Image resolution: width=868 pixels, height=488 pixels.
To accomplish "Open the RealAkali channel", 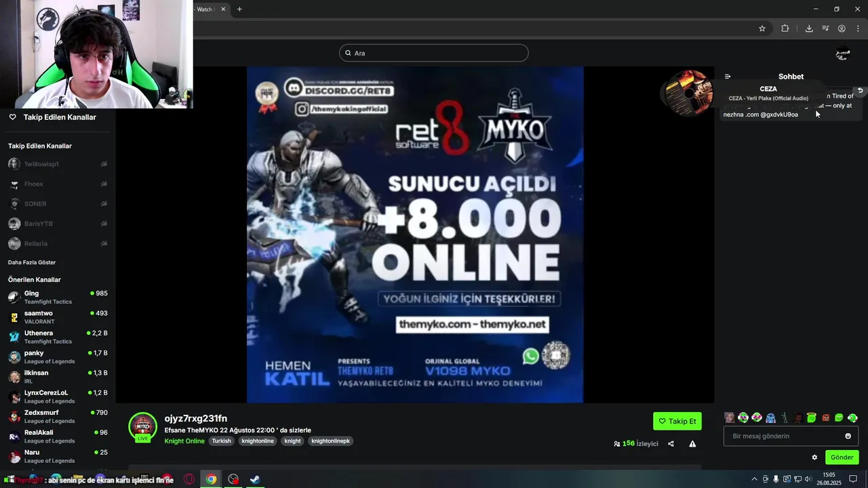I will pyautogui.click(x=58, y=436).
